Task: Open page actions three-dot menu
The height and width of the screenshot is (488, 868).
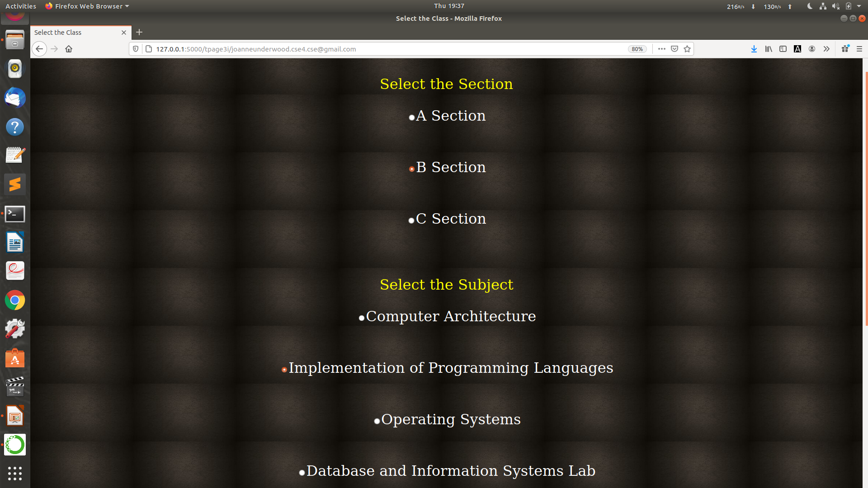Action: (662, 49)
